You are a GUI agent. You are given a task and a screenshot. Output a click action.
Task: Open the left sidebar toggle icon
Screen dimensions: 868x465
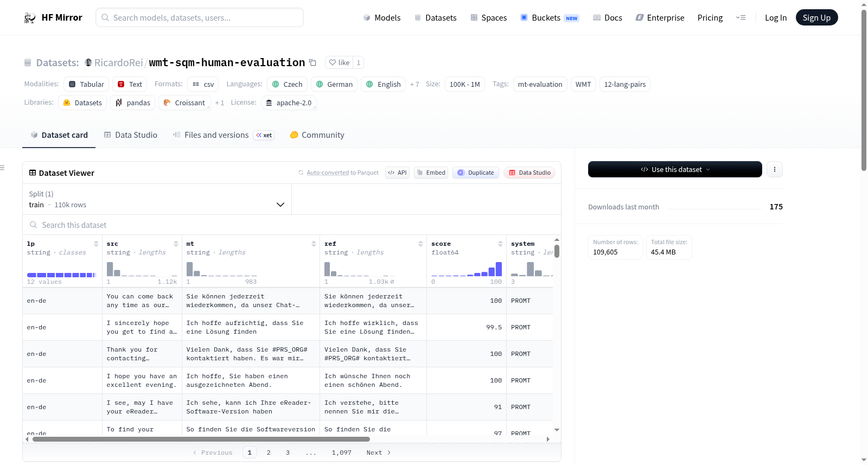tap(3, 168)
